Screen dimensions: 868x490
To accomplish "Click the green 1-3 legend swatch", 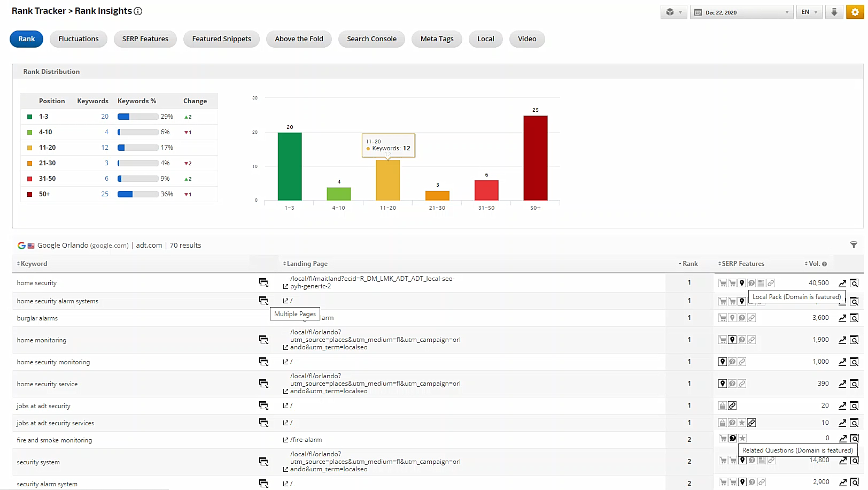I will [x=30, y=117].
